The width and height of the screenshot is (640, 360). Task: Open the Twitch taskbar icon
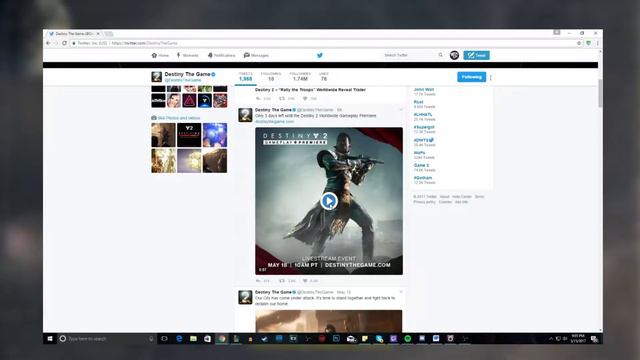click(x=393, y=338)
